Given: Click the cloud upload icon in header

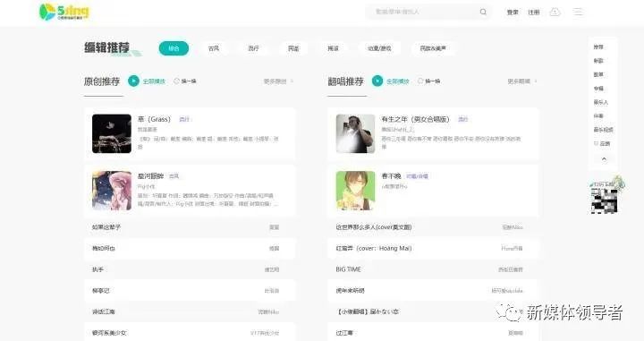Looking at the screenshot, I should point(555,12).
